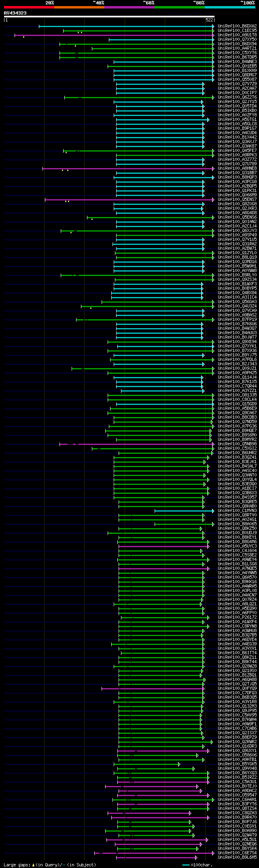The image size is (259, 868).
Task: Click the Large gaps legend text
Action: tap(50, 865)
